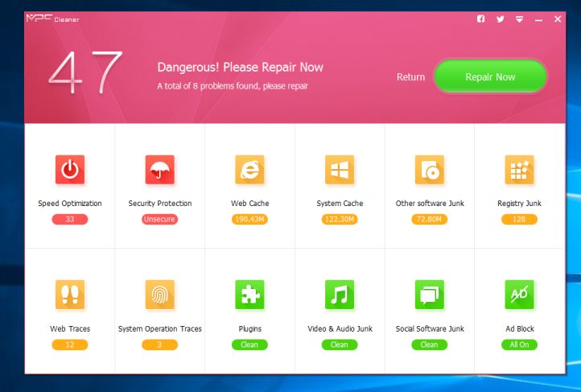Click the MPC Cleaner logo
Viewport: 581px width, 392px height.
point(52,19)
